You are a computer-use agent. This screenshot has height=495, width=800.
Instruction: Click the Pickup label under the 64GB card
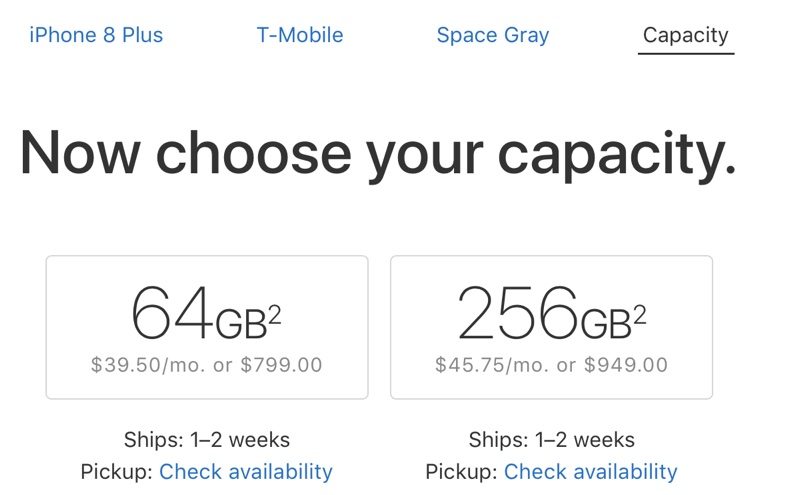[x=116, y=471]
